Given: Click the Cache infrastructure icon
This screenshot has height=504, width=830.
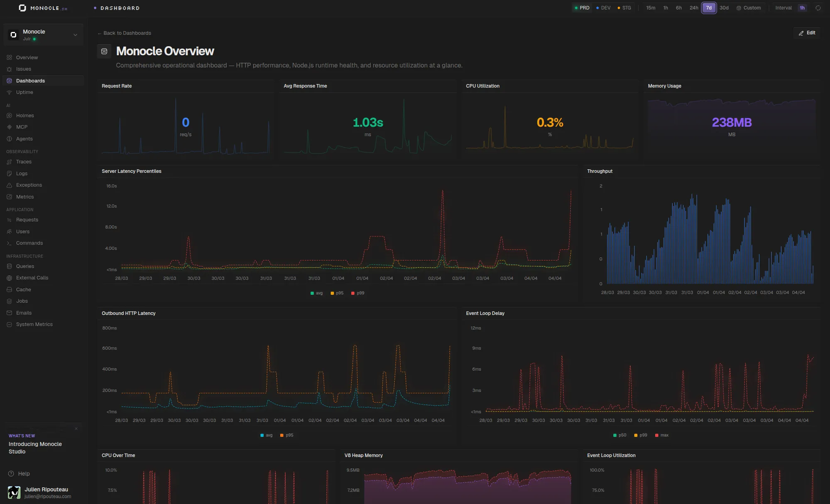Looking at the screenshot, I should tap(10, 289).
